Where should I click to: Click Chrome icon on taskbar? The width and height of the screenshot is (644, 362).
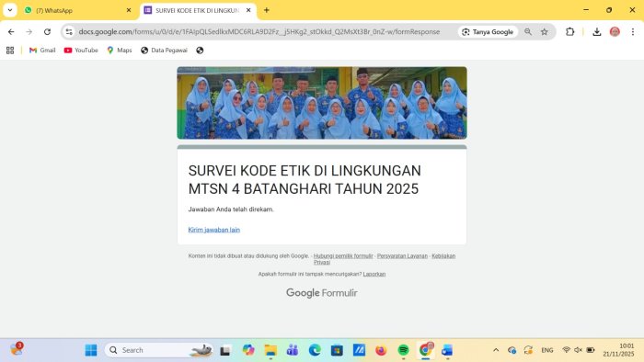click(x=425, y=350)
